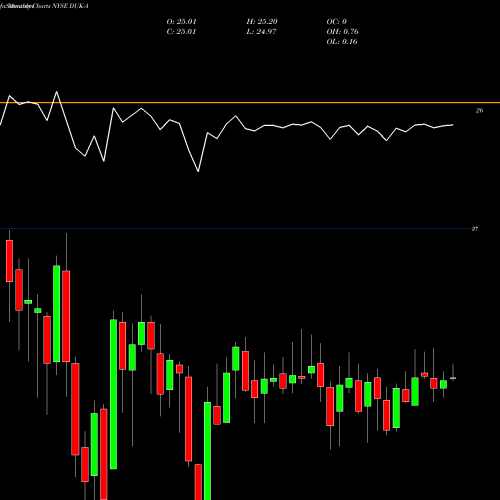Image resolution: width=500 pixels, height=500 pixels.
Task: Select the 'OC: 0' reading
Action: point(336,22)
